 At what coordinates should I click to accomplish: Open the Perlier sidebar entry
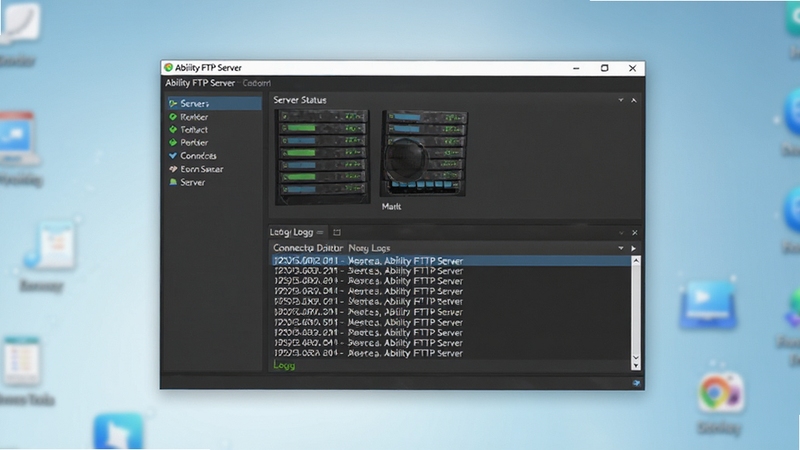tap(194, 142)
